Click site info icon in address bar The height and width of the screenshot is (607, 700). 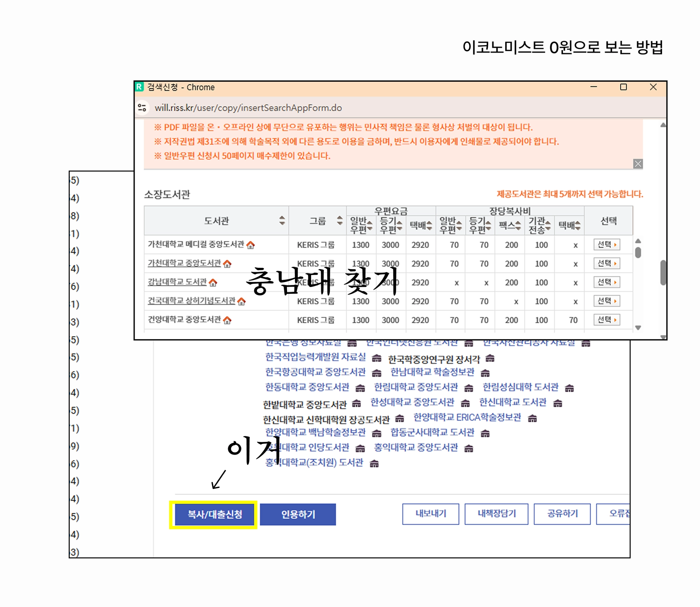[x=142, y=108]
